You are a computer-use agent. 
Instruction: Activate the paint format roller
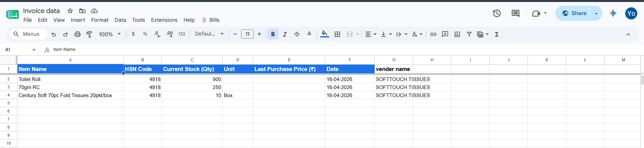[89, 34]
